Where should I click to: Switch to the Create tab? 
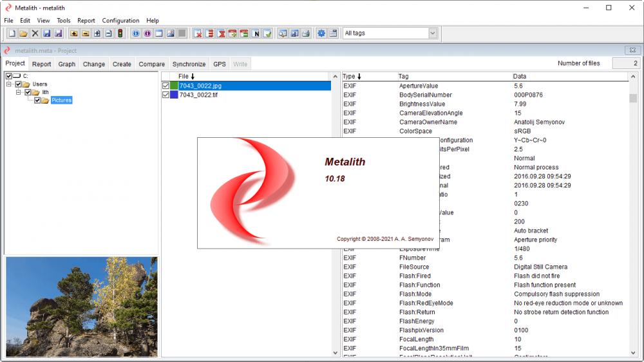pos(122,64)
